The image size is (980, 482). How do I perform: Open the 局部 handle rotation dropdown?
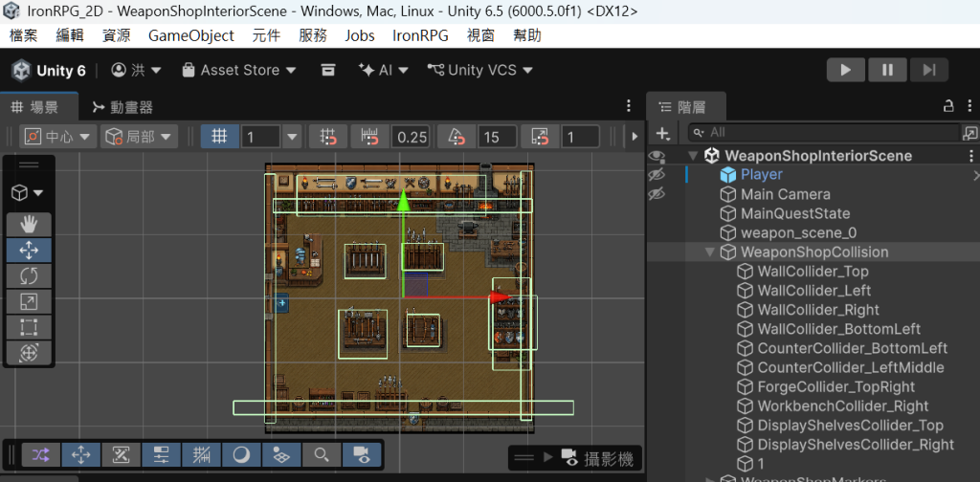(139, 137)
